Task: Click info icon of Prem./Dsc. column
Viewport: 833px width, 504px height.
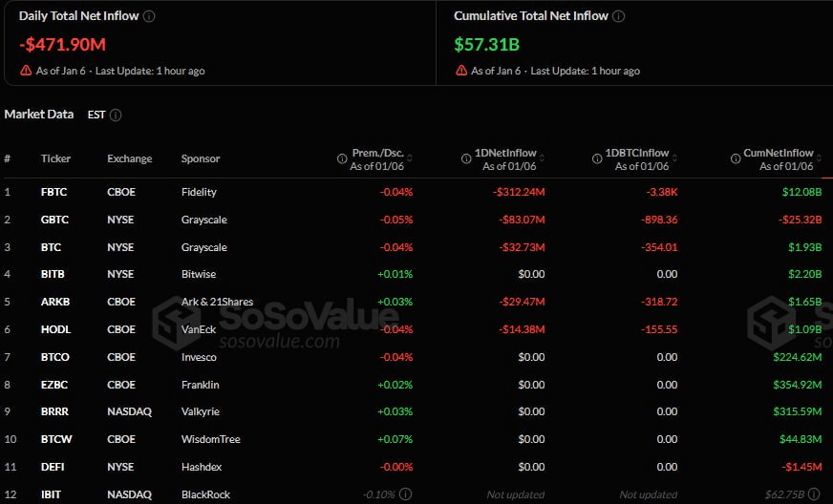Action: 342,158
